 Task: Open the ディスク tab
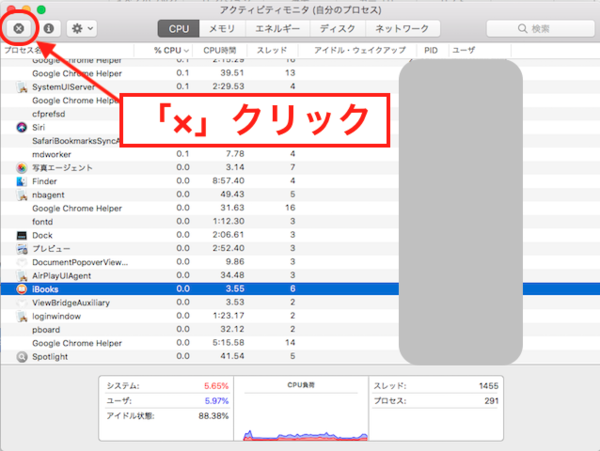click(339, 29)
